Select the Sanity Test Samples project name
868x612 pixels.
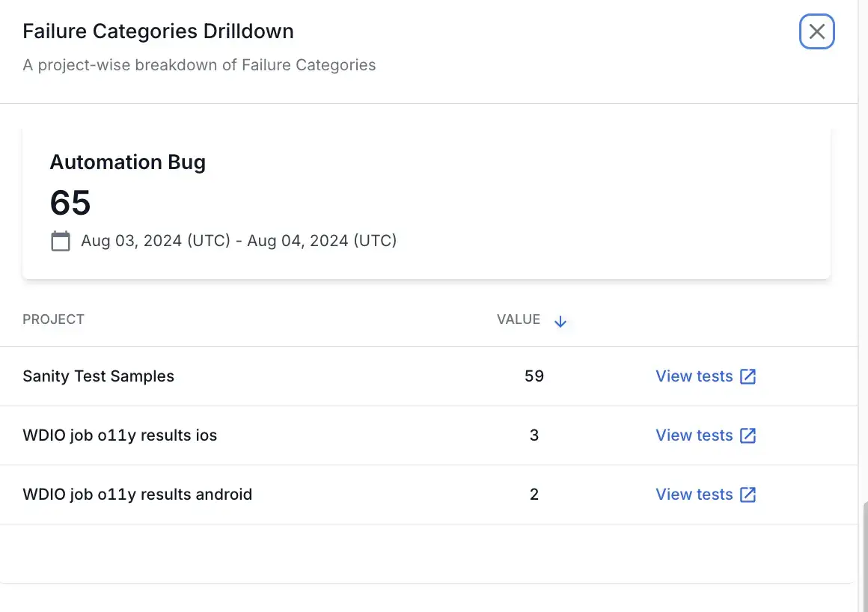tap(98, 376)
